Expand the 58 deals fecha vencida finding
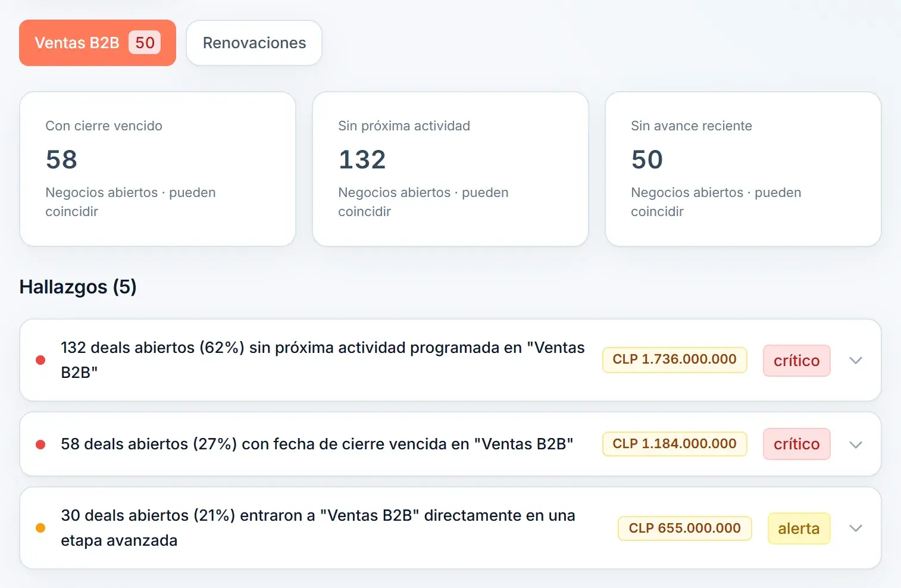 pyautogui.click(x=856, y=445)
